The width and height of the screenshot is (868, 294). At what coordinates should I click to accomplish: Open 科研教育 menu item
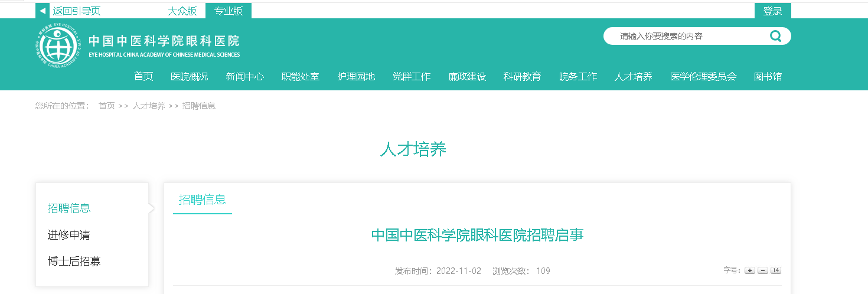click(523, 77)
